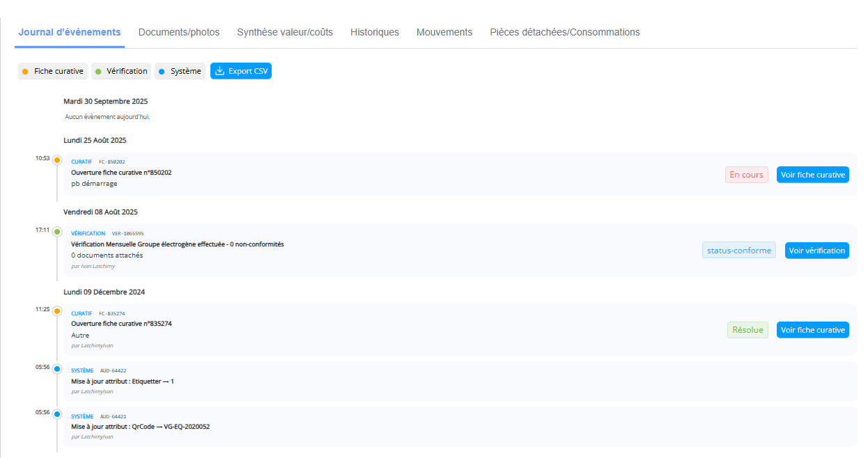Image resolution: width=868 pixels, height=458 pixels.
Task: Click the Export CSV download icon
Action: [x=219, y=71]
